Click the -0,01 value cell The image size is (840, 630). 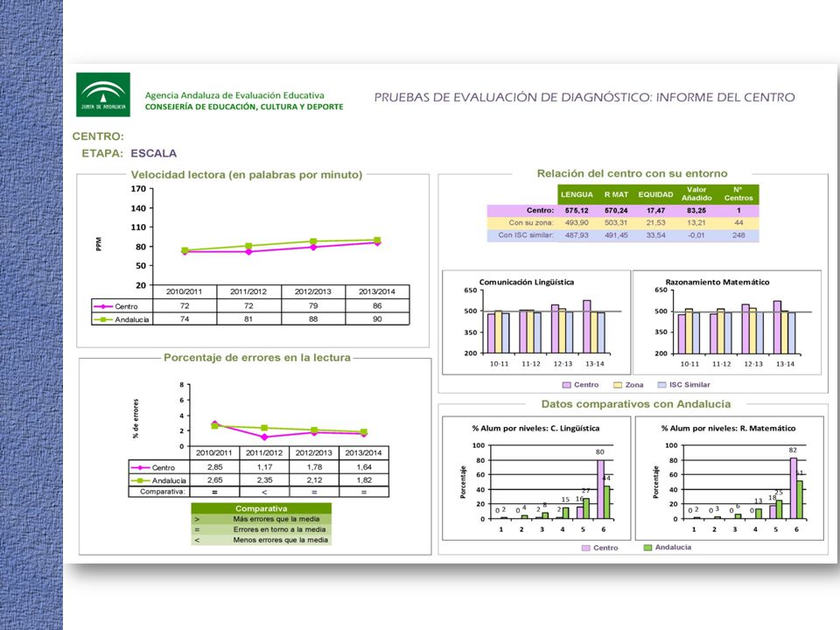coord(696,235)
